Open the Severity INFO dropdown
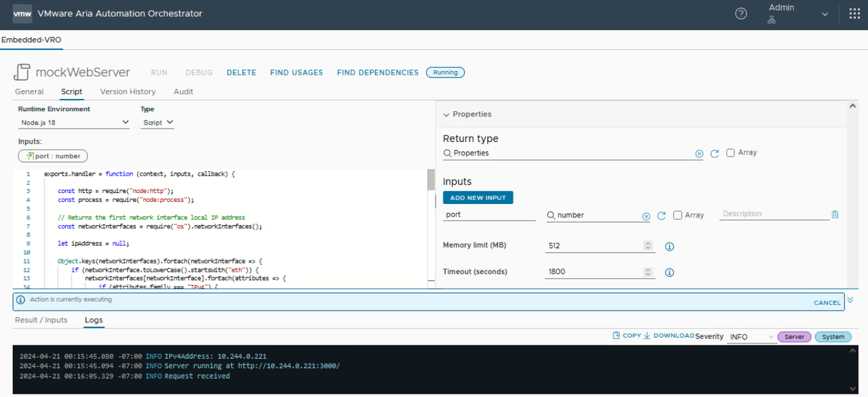 click(x=752, y=337)
